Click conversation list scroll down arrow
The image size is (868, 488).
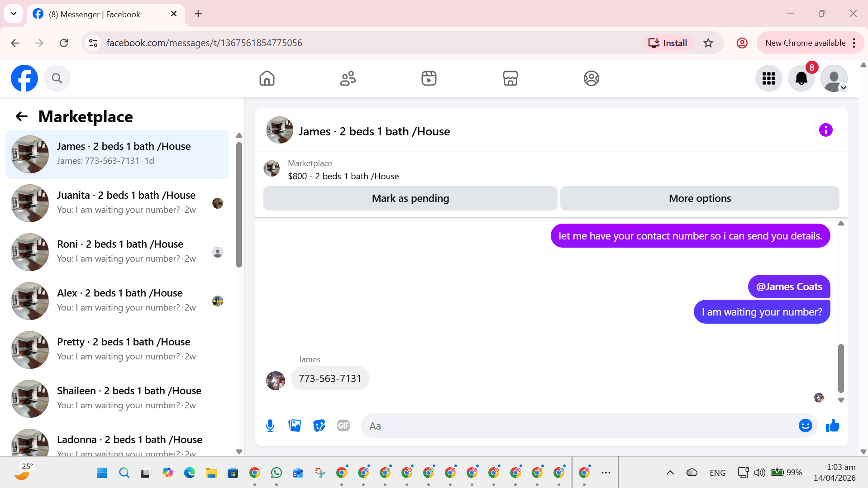pos(239,451)
